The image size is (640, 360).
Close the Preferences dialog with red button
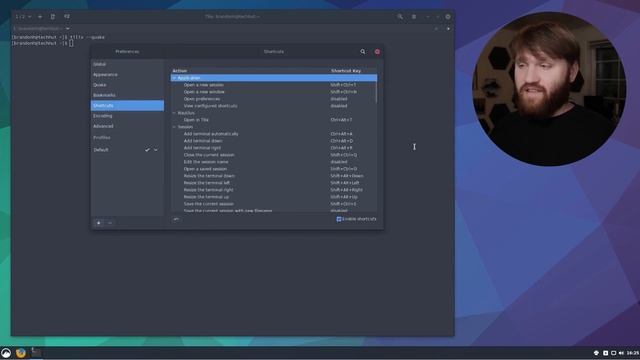[377, 52]
